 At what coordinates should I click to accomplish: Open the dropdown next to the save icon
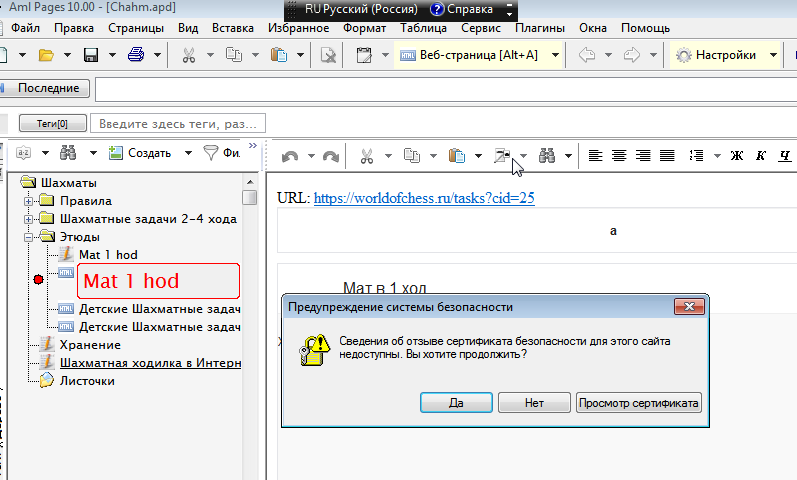click(x=112, y=55)
